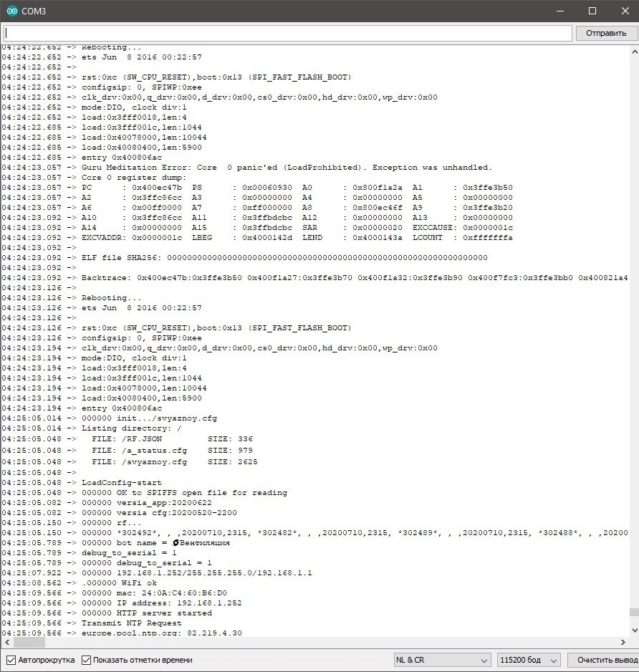
Task: Click the 'EXCVADDR: 0x0000001c' register line
Action: (297, 237)
